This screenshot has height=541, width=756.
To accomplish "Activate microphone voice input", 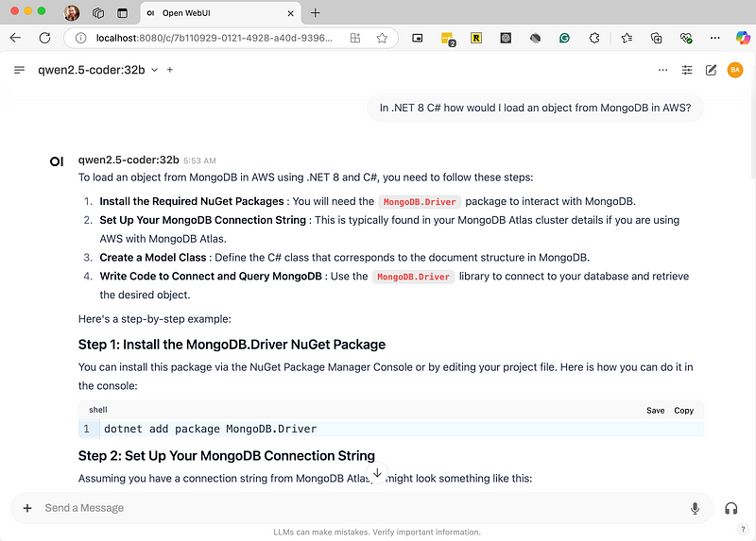I will coord(696,508).
